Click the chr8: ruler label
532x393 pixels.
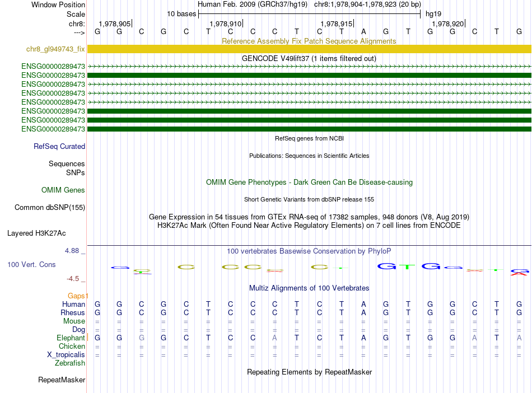(77, 24)
